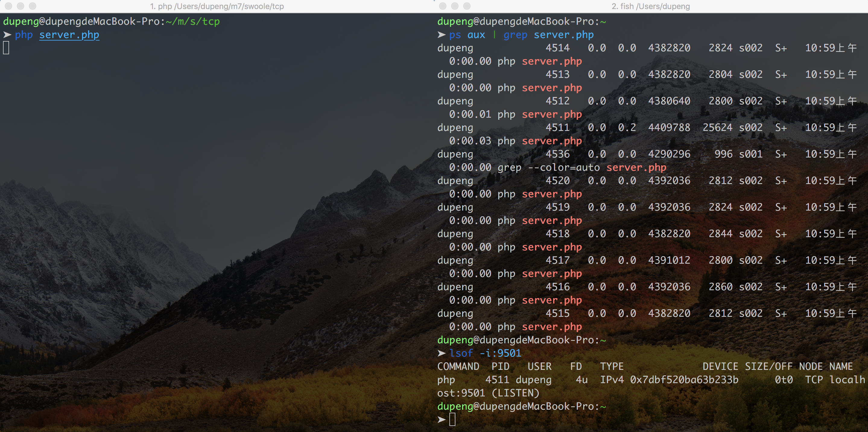The width and height of the screenshot is (868, 432).
Task: Click PID 4512 in process list
Action: [558, 101]
